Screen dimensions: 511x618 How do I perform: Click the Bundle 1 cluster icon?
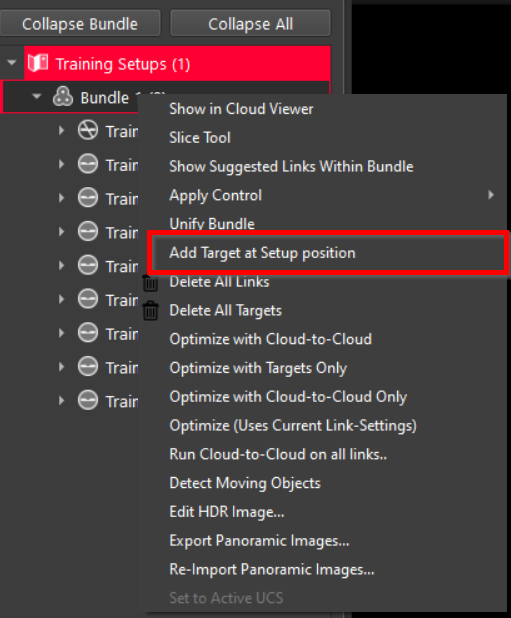(x=63, y=97)
